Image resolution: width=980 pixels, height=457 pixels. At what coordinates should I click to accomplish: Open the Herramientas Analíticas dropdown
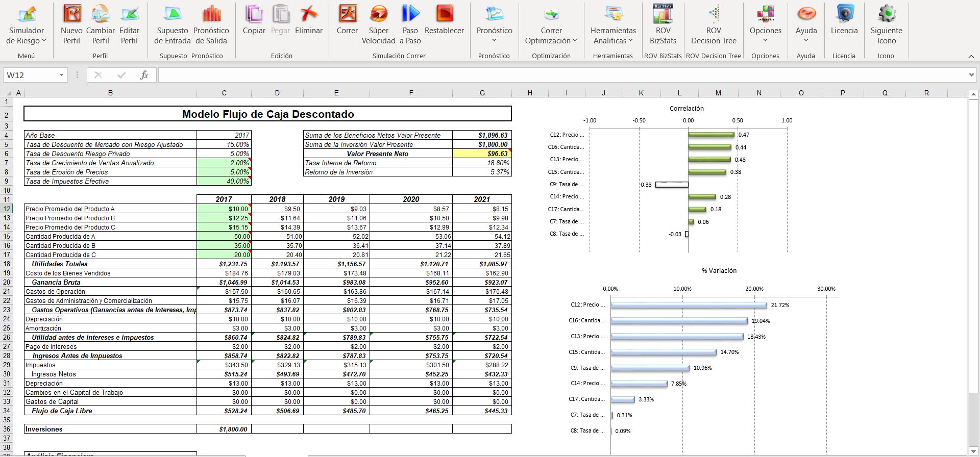(x=613, y=24)
